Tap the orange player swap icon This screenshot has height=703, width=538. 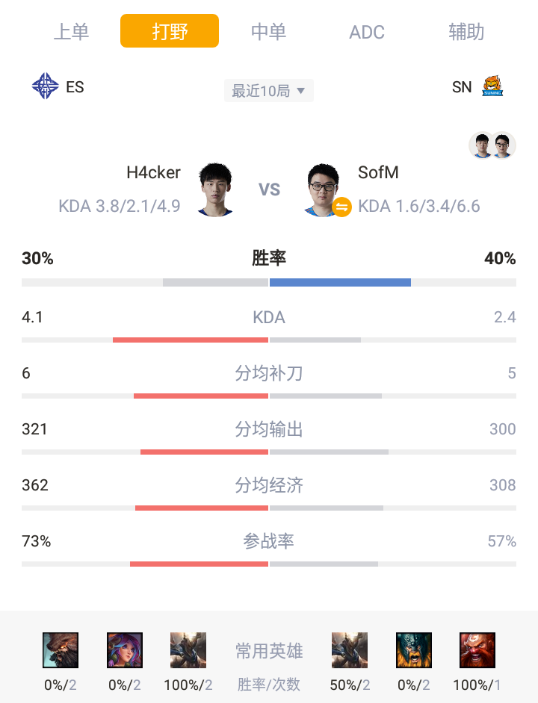[342, 207]
